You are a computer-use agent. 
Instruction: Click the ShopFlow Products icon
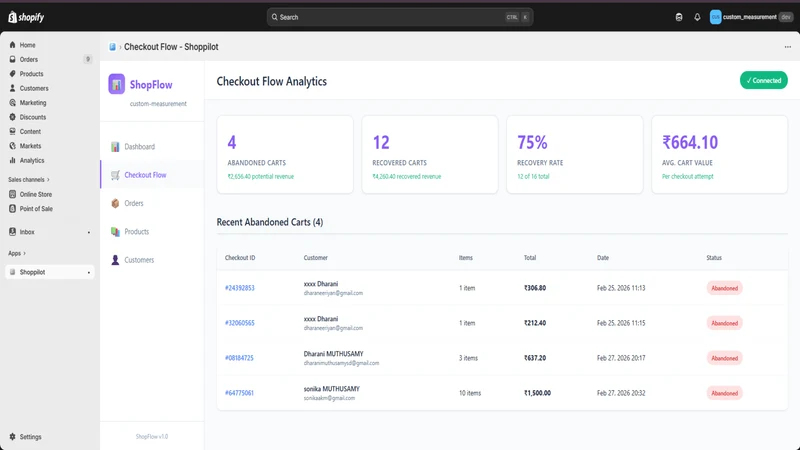coord(115,232)
